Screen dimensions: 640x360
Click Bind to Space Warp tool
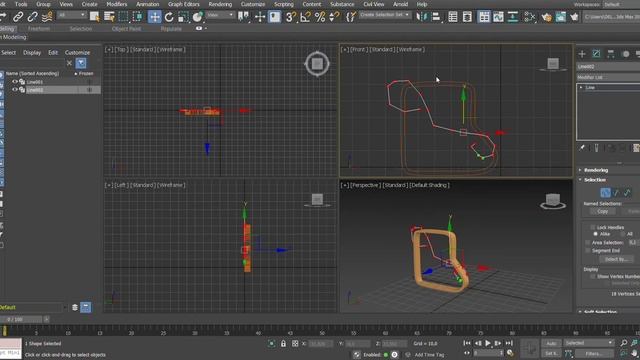click(47, 17)
